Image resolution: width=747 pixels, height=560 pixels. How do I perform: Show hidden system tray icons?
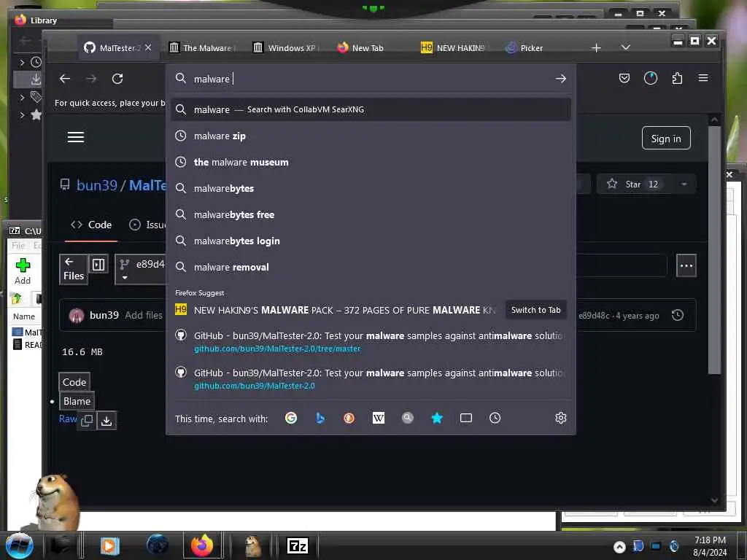click(x=619, y=547)
